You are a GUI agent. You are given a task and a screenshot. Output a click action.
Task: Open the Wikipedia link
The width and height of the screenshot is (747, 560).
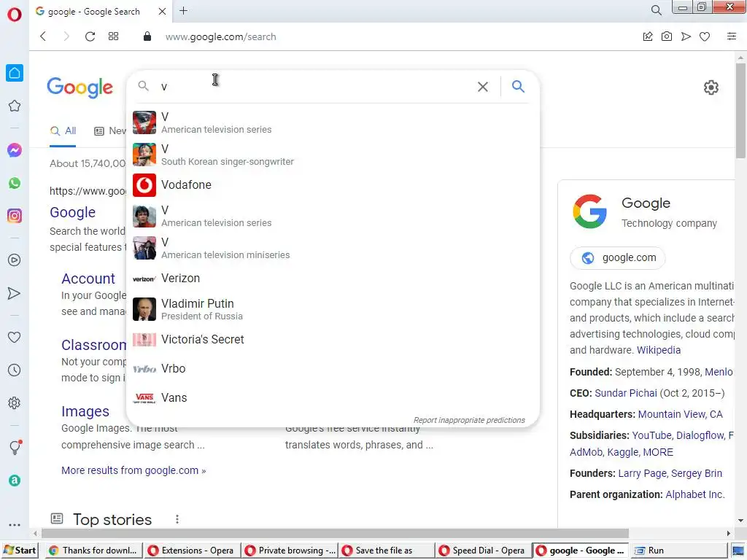coord(659,350)
